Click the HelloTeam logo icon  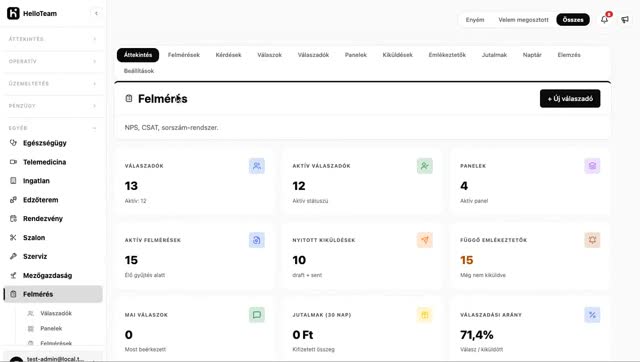click(x=13, y=13)
